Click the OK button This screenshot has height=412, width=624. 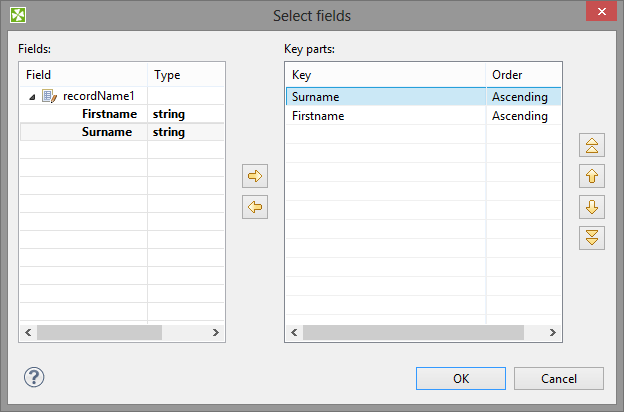click(x=460, y=379)
